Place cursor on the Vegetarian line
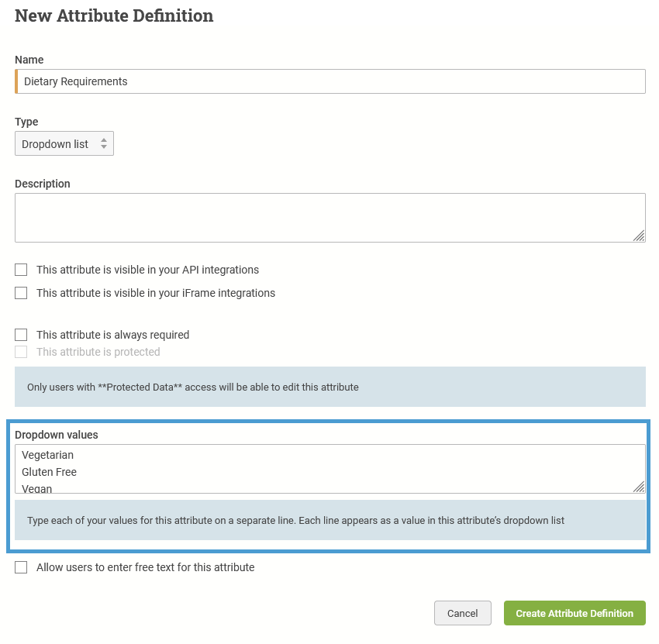 tap(47, 455)
